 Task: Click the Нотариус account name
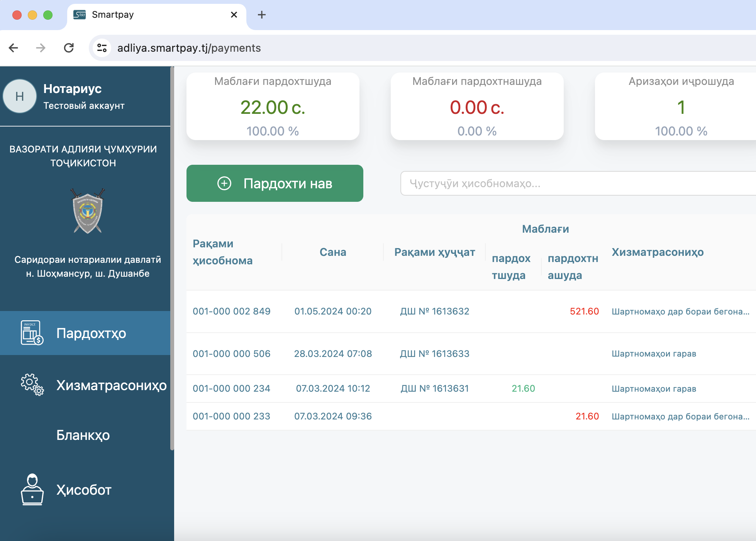coord(72,89)
